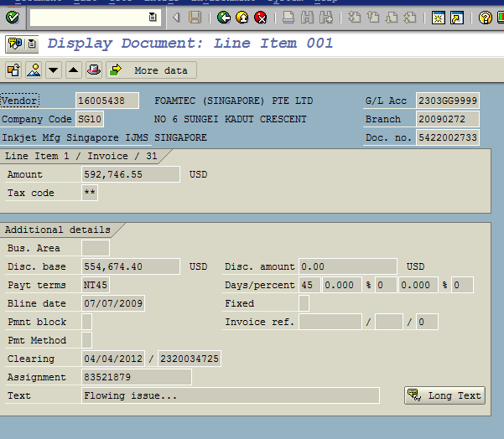Go to Last Page icon

pyautogui.click(x=410, y=17)
